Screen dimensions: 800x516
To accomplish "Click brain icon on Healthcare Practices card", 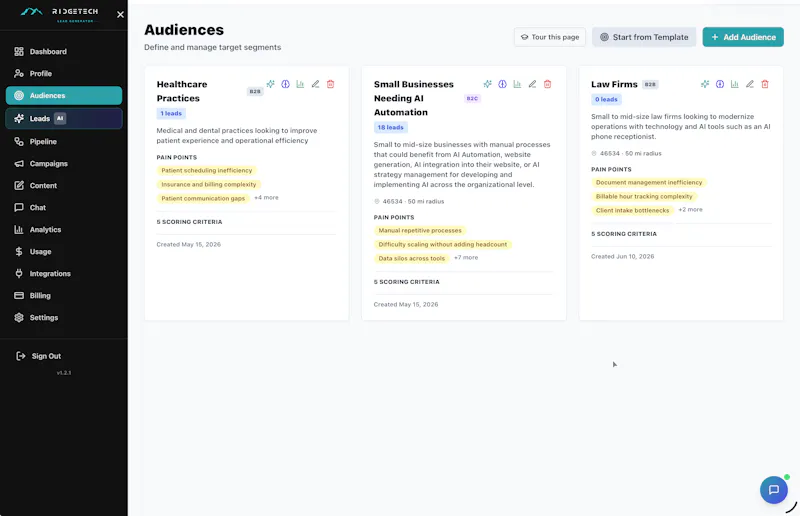I will [x=285, y=84].
